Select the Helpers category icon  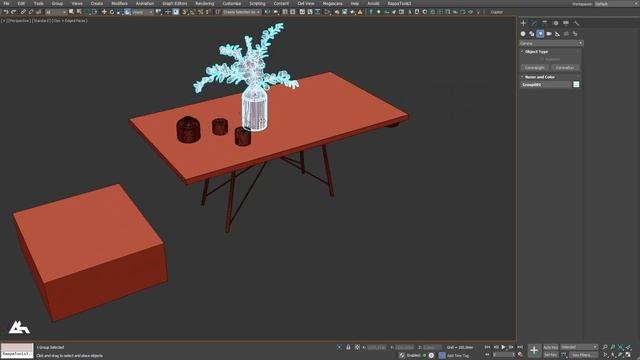558,34
